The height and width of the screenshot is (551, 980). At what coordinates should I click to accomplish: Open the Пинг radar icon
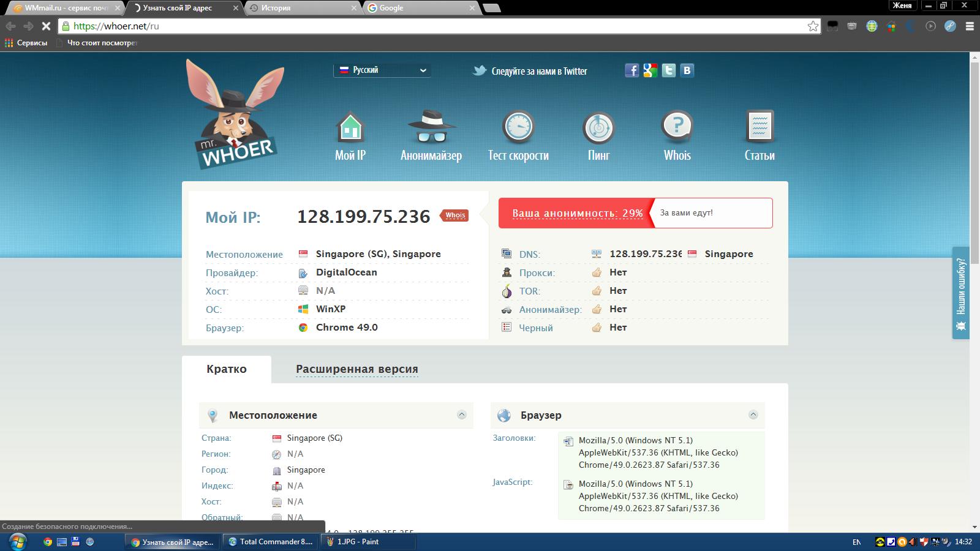598,127
